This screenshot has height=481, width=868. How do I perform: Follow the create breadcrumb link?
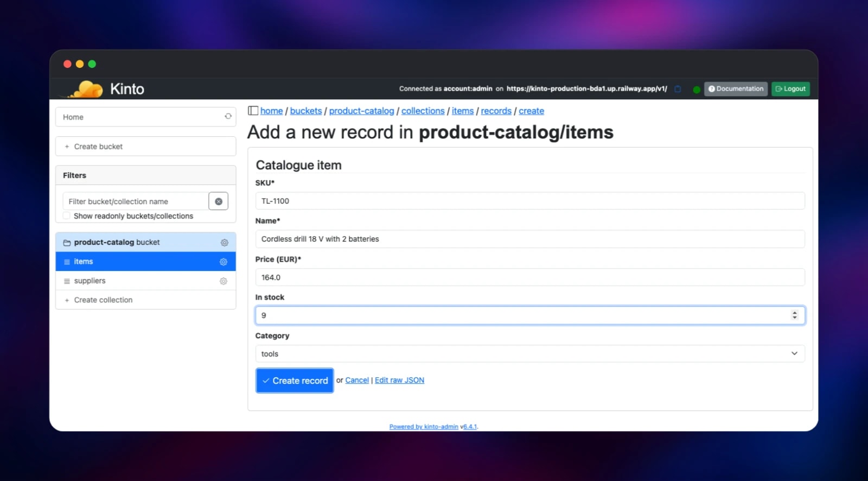click(531, 111)
